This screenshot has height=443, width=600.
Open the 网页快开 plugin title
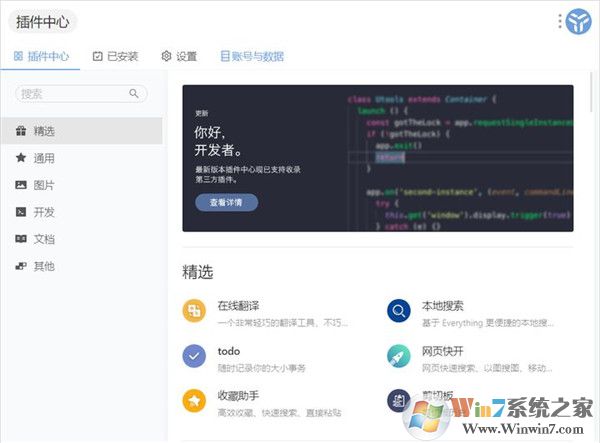click(x=443, y=351)
